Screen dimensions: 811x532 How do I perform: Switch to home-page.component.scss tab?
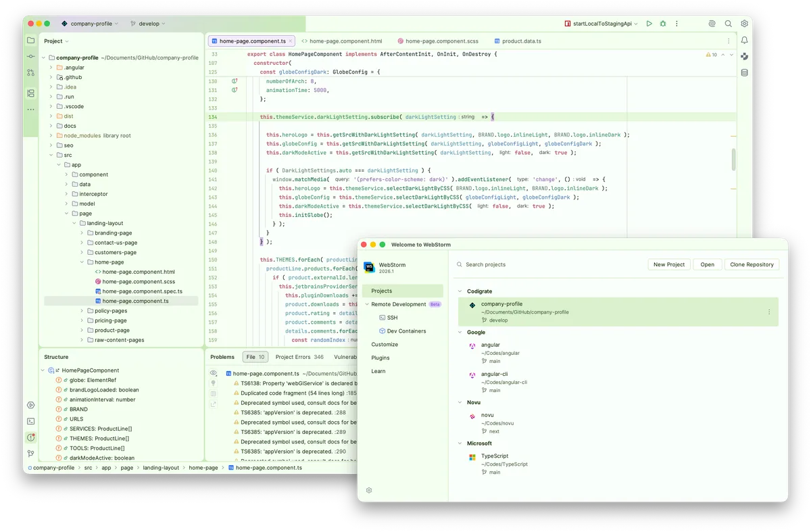[438, 41]
